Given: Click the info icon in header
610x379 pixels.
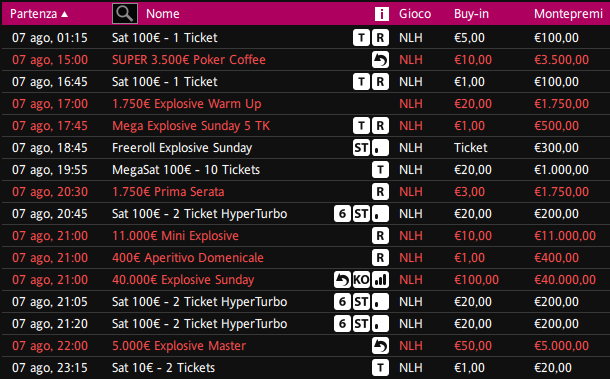Looking at the screenshot, I should tap(382, 14).
